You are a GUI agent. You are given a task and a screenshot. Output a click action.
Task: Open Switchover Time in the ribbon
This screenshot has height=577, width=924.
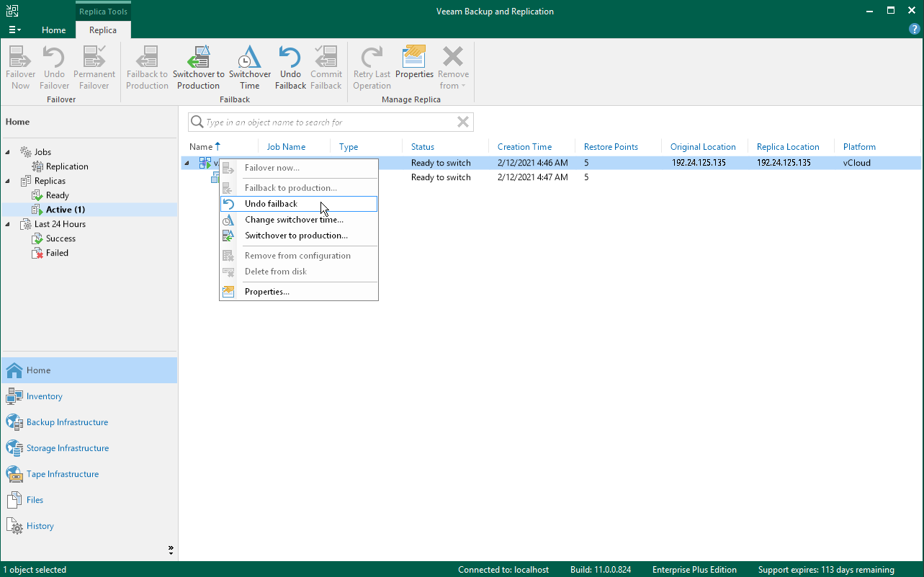click(x=250, y=68)
